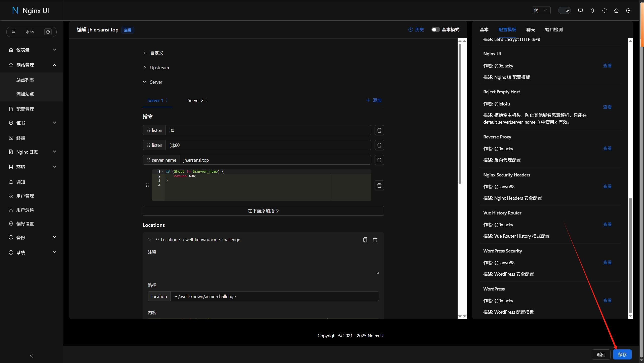
Task: Collapse the acme-challenge Location block
Action: (149, 239)
